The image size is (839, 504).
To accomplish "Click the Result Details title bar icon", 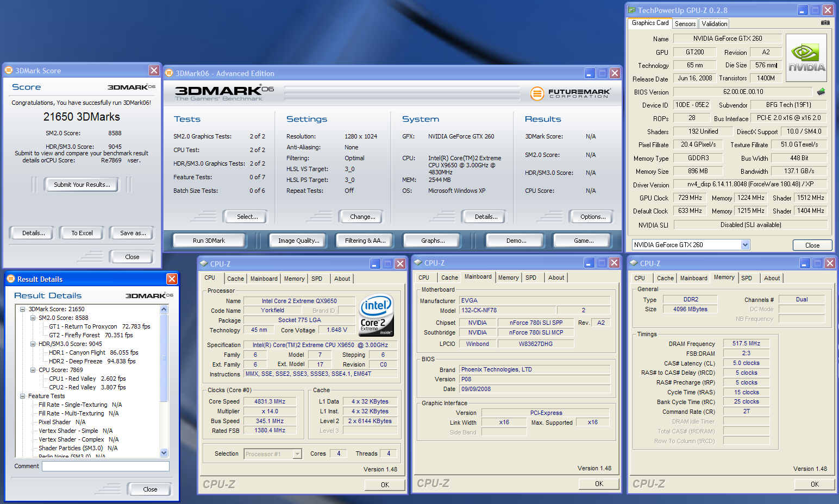I will 10,279.
